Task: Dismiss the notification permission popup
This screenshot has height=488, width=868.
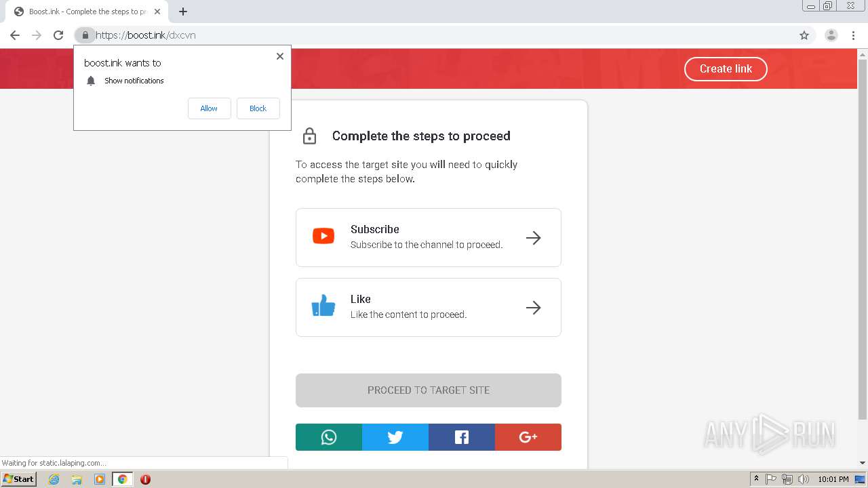Action: tap(280, 56)
